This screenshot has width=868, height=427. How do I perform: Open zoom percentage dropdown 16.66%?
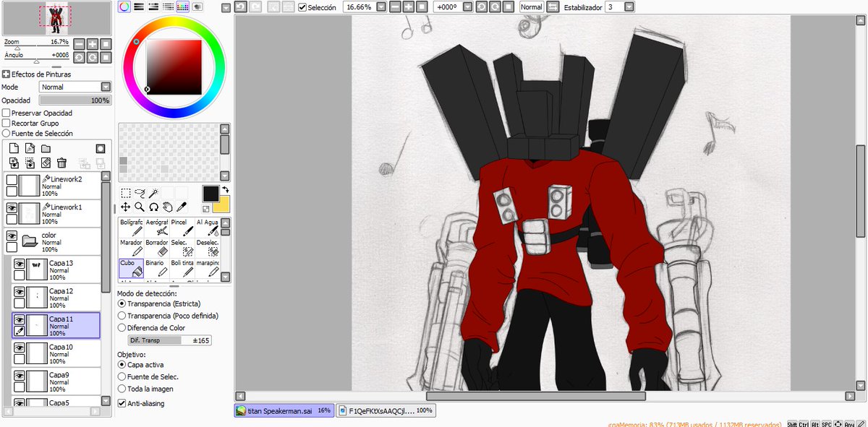[x=380, y=7]
